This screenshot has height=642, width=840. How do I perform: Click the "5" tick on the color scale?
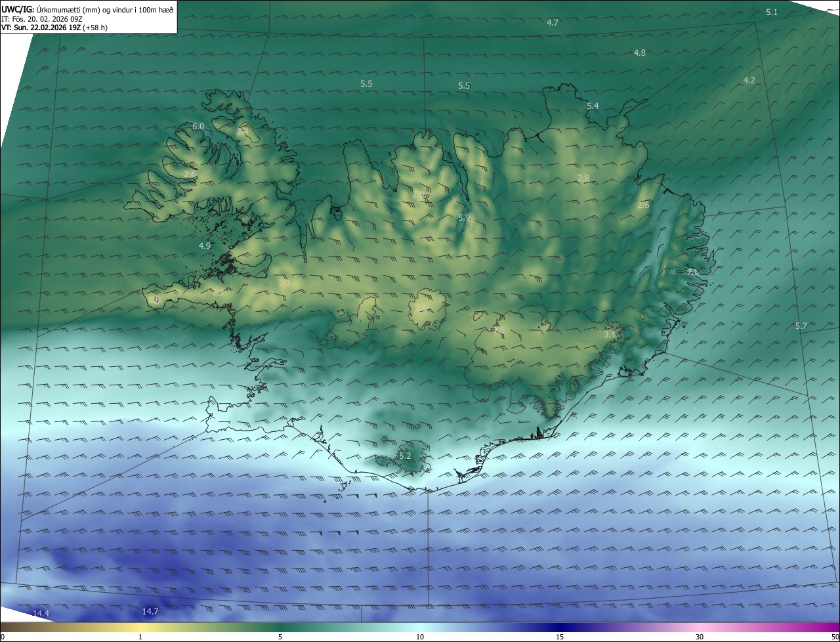point(280,637)
